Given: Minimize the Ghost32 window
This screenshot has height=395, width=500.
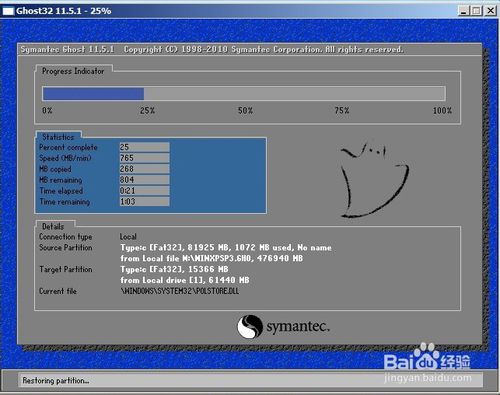Looking at the screenshot, I should pyautogui.click(x=463, y=11).
